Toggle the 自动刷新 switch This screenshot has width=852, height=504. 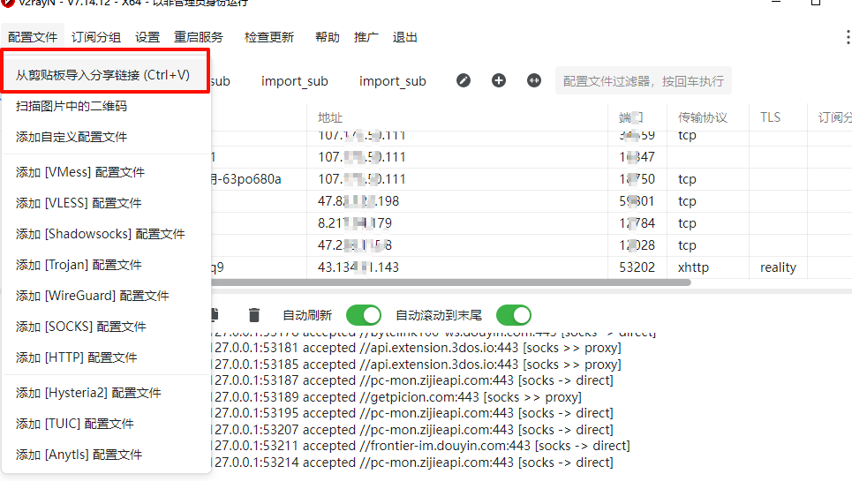coord(364,315)
